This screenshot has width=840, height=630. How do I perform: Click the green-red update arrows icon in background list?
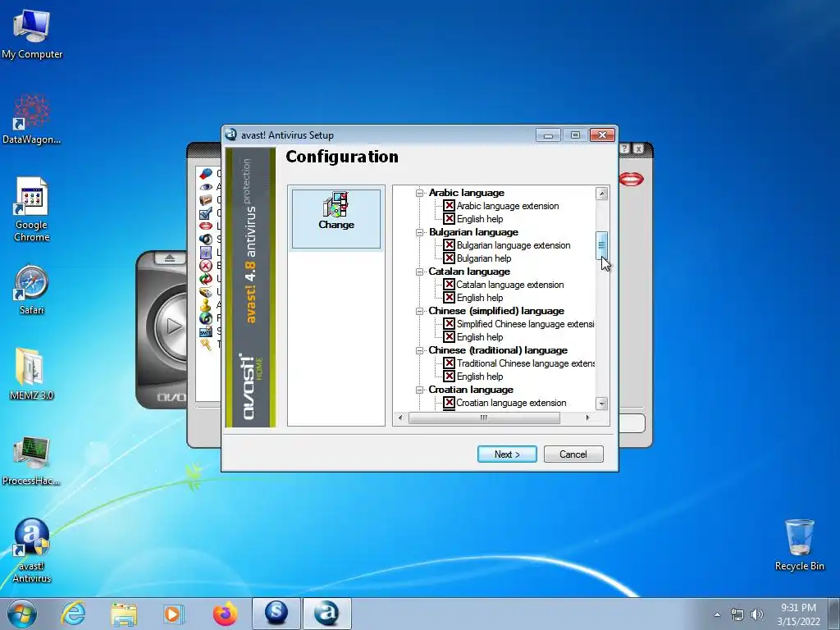(206, 279)
